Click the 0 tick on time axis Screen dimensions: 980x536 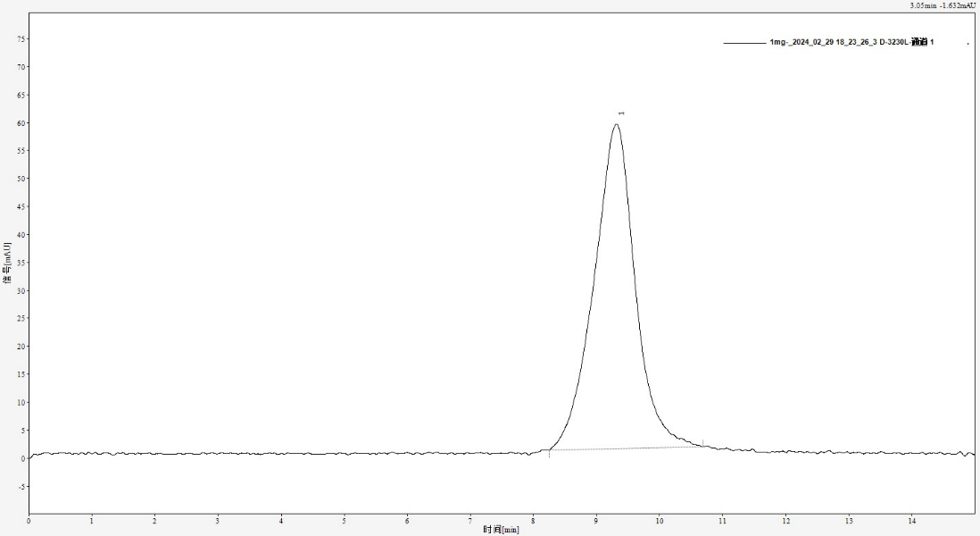(29, 520)
